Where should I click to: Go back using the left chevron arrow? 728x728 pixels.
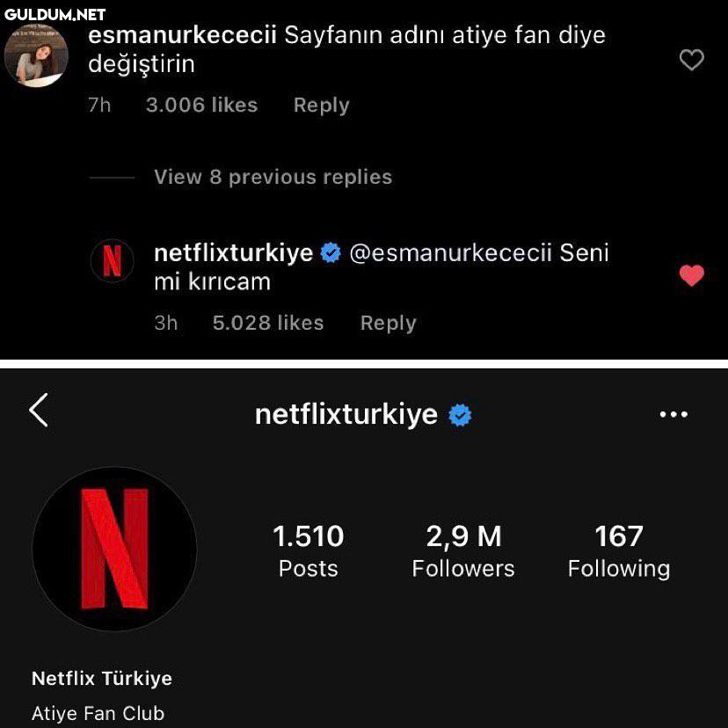coord(39,411)
